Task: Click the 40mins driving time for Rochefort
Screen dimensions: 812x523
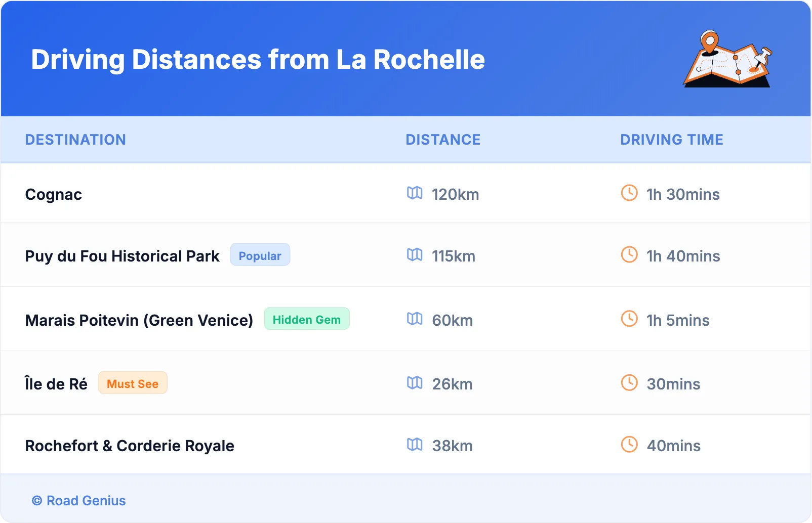Action: (x=674, y=446)
